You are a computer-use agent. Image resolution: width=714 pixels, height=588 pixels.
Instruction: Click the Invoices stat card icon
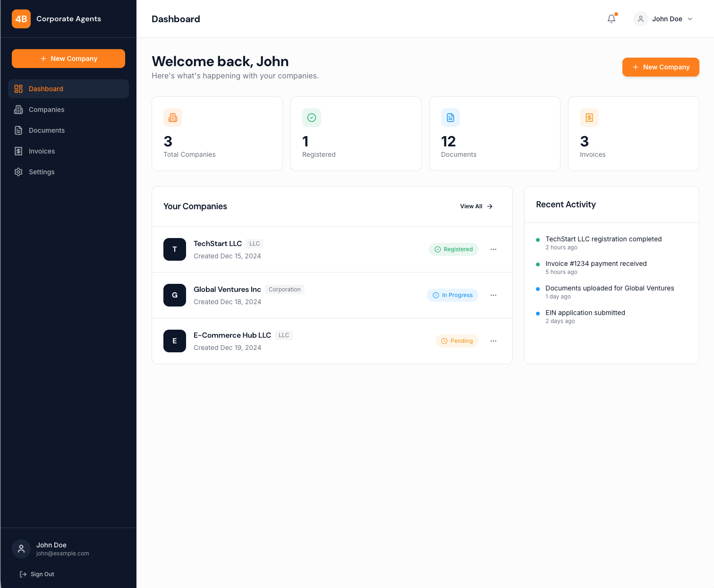point(589,118)
